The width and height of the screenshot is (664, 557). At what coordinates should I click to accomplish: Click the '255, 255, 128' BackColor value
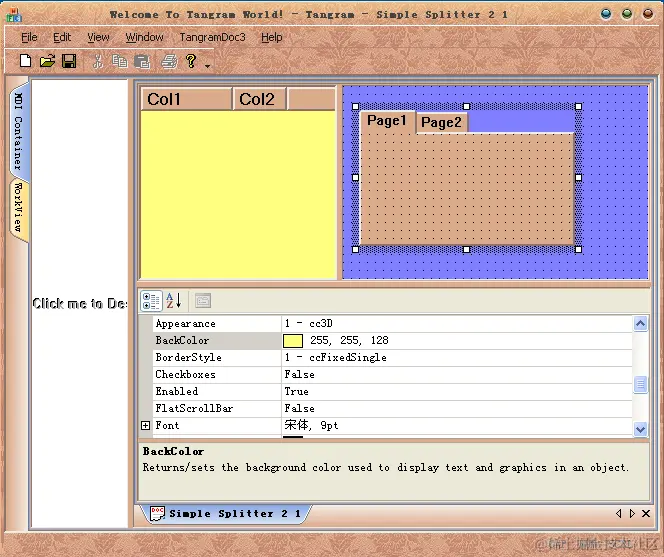point(349,340)
